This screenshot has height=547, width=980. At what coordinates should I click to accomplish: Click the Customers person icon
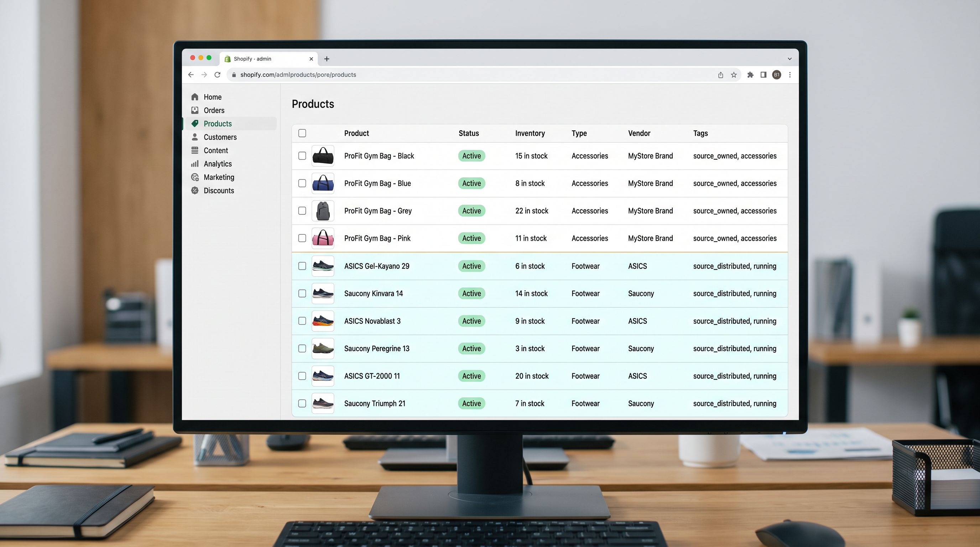195,137
